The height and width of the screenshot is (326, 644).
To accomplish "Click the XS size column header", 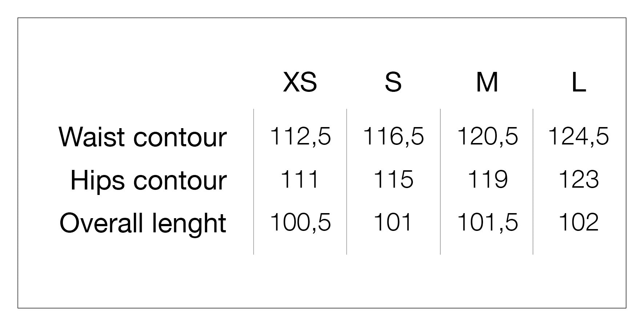I will coord(300,82).
